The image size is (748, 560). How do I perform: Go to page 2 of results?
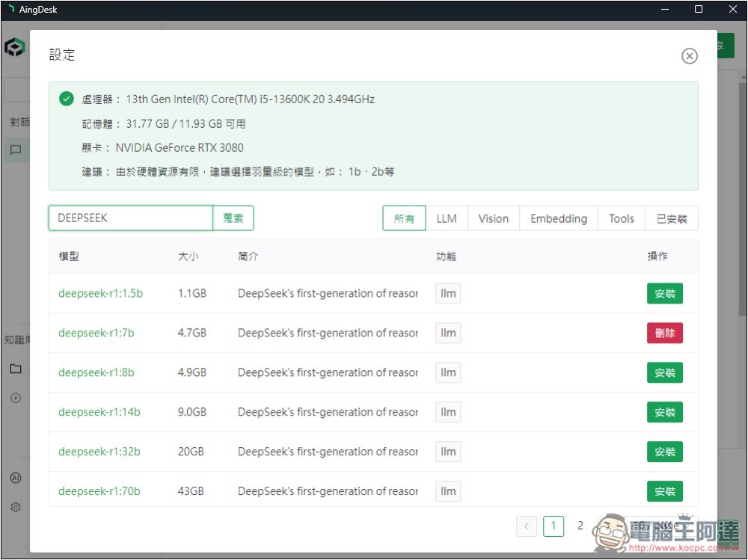click(580, 526)
